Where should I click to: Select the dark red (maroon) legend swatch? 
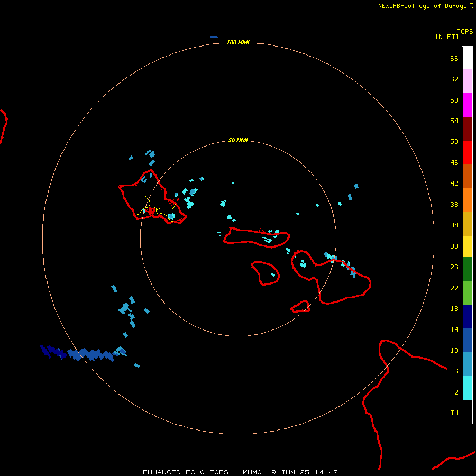click(x=467, y=129)
